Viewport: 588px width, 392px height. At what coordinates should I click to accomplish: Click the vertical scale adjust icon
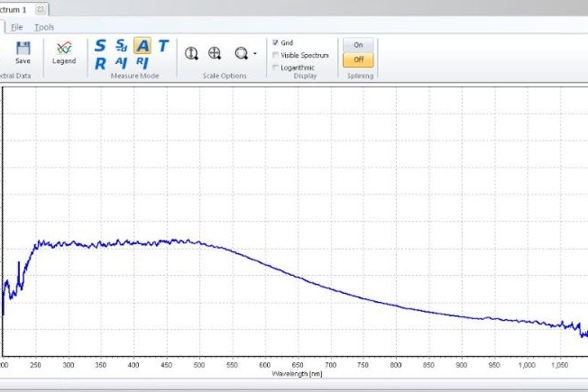click(x=191, y=53)
